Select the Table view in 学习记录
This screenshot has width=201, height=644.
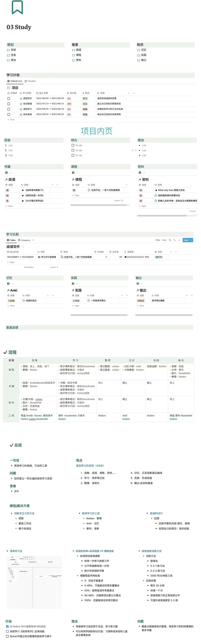11,240
